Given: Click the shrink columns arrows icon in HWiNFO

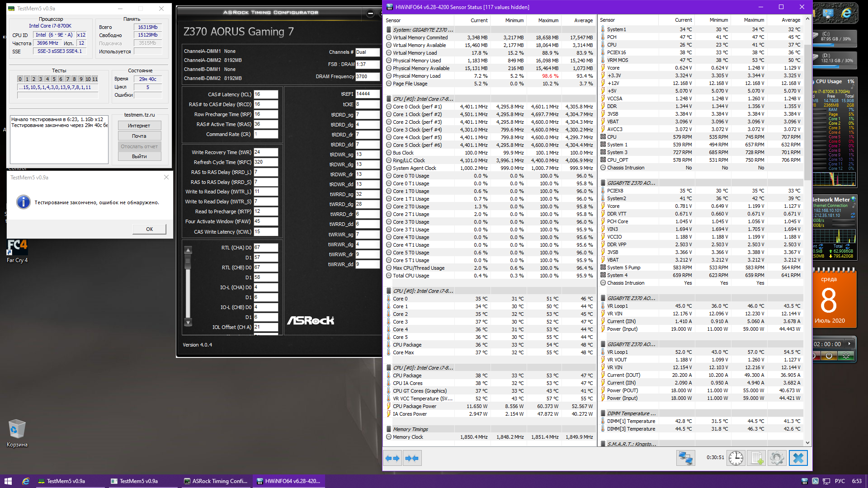Looking at the screenshot, I should tap(412, 458).
